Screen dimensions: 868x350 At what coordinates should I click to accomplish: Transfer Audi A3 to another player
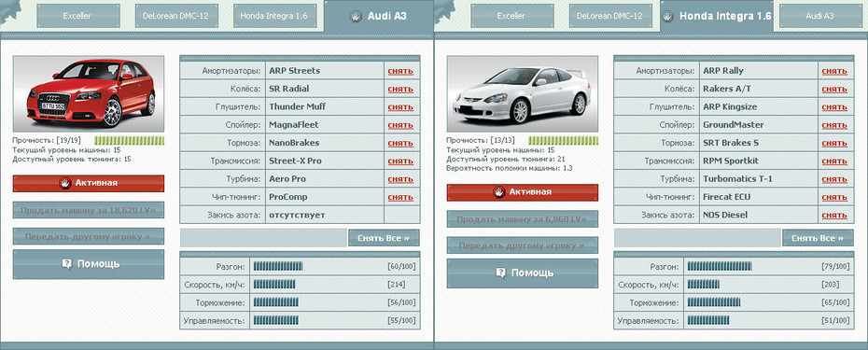tap(89, 236)
